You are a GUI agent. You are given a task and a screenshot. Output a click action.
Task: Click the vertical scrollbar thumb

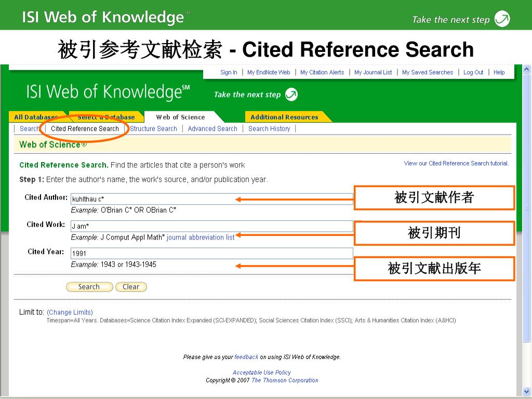pos(527,208)
